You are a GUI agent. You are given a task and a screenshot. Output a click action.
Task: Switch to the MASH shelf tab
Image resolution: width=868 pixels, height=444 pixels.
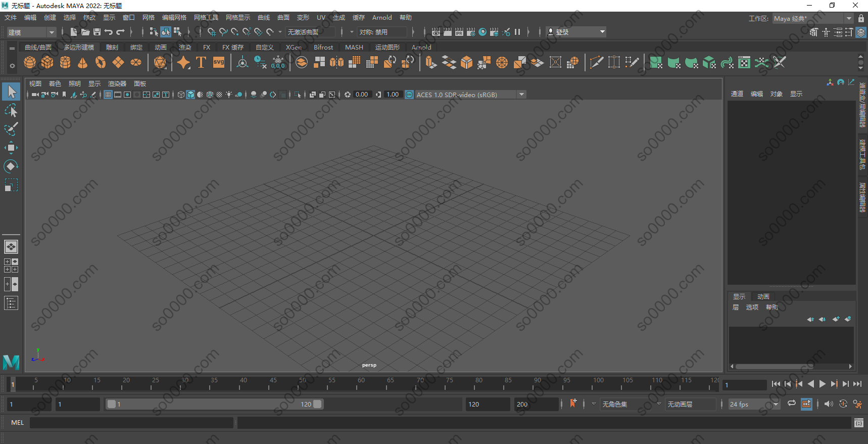click(354, 47)
